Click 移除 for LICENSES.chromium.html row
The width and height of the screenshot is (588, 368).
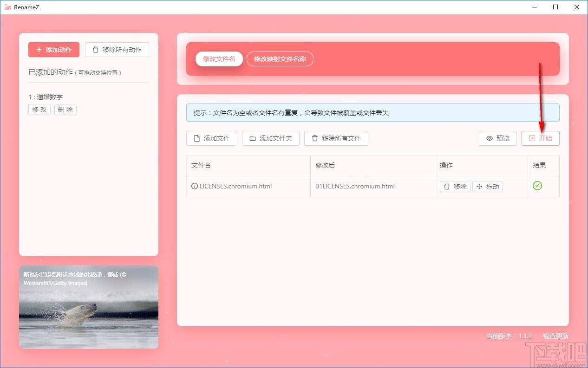(x=455, y=187)
